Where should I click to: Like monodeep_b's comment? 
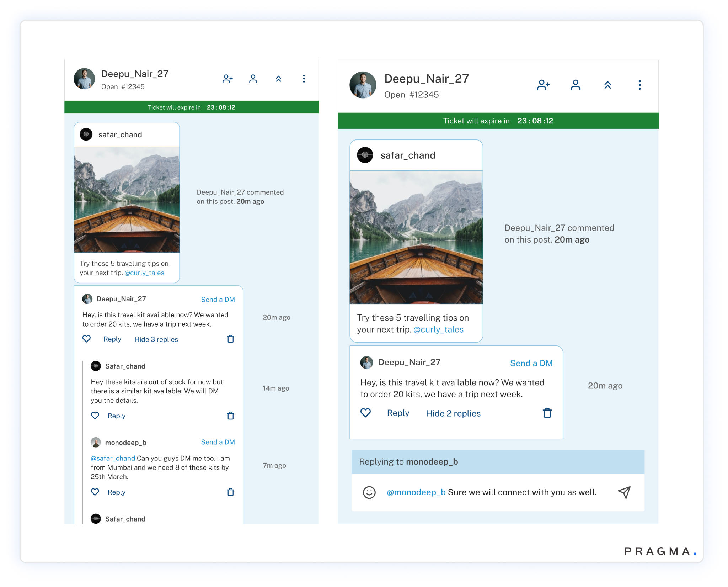pyautogui.click(x=95, y=492)
